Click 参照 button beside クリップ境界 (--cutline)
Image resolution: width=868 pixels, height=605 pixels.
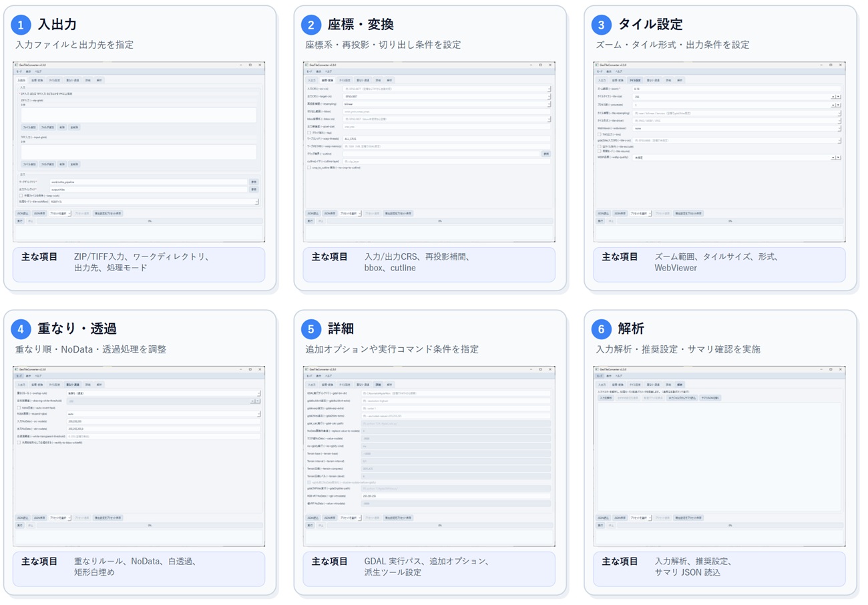tap(546, 154)
